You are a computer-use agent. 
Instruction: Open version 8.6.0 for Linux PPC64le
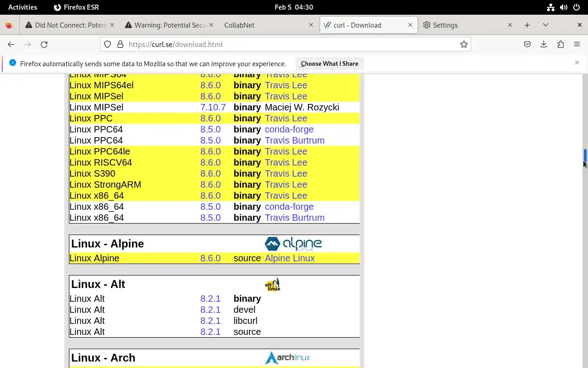pyautogui.click(x=210, y=151)
